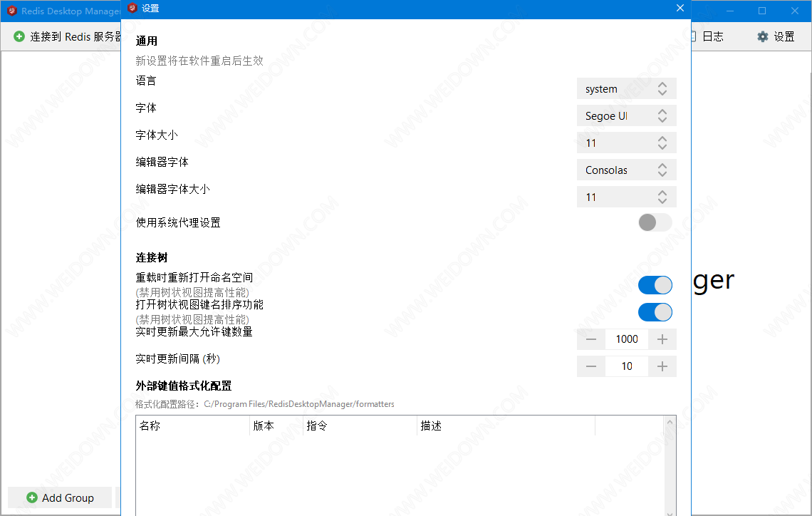Open the 字体 font dropdown showing Segoe UI
The image size is (812, 516).
[x=627, y=115]
